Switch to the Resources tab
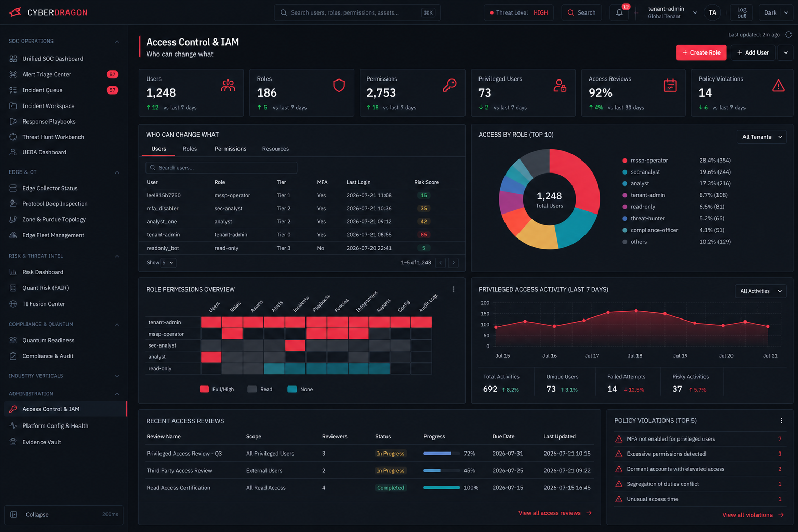This screenshot has width=798, height=532. [275, 149]
